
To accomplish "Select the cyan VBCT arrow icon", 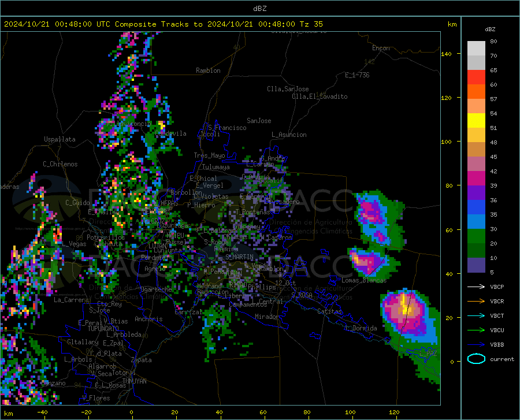I will (476, 315).
